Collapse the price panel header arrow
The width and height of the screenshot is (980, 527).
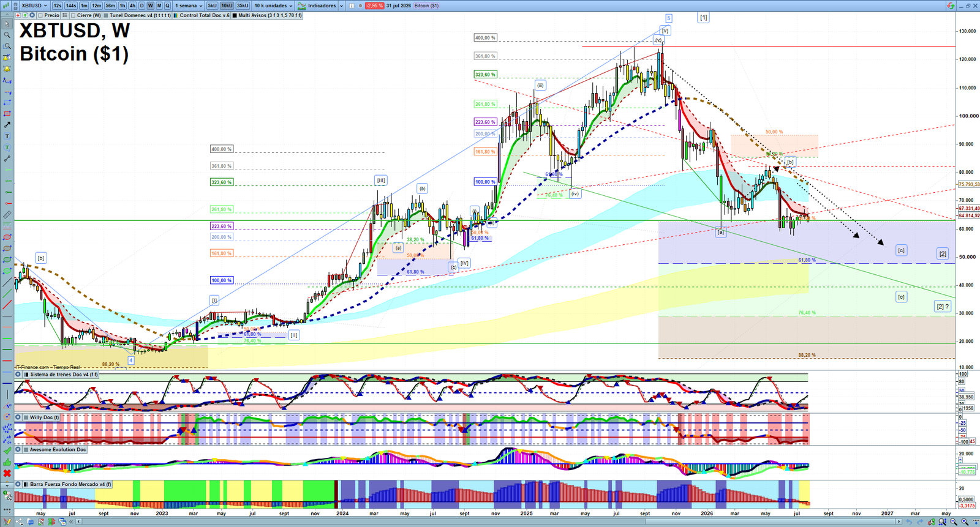point(7,15)
